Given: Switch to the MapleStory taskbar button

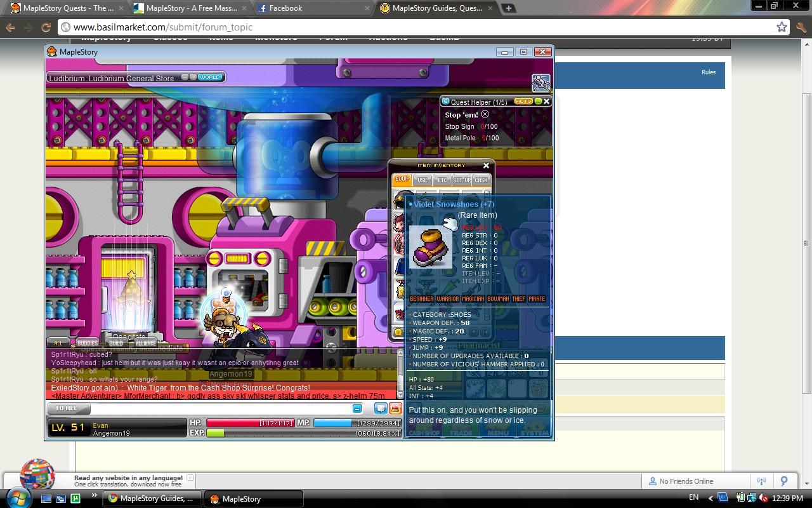Looking at the screenshot, I should coord(254,498).
